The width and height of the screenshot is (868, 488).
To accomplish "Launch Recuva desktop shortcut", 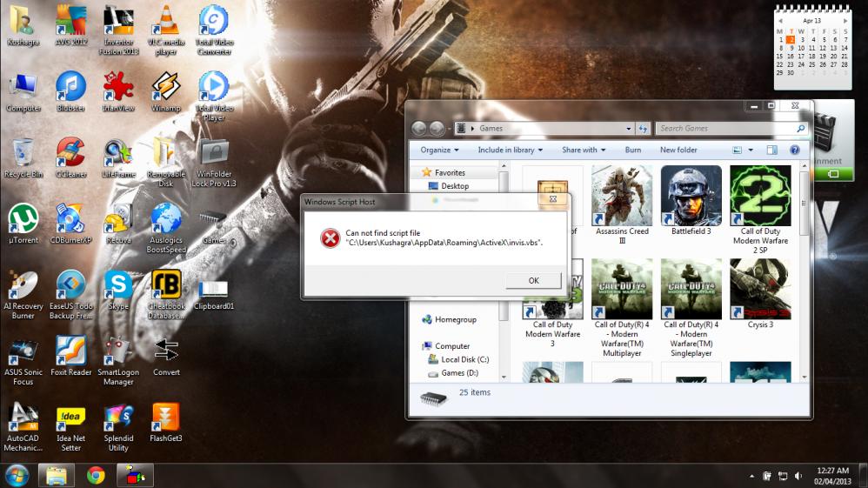I will tap(118, 224).
